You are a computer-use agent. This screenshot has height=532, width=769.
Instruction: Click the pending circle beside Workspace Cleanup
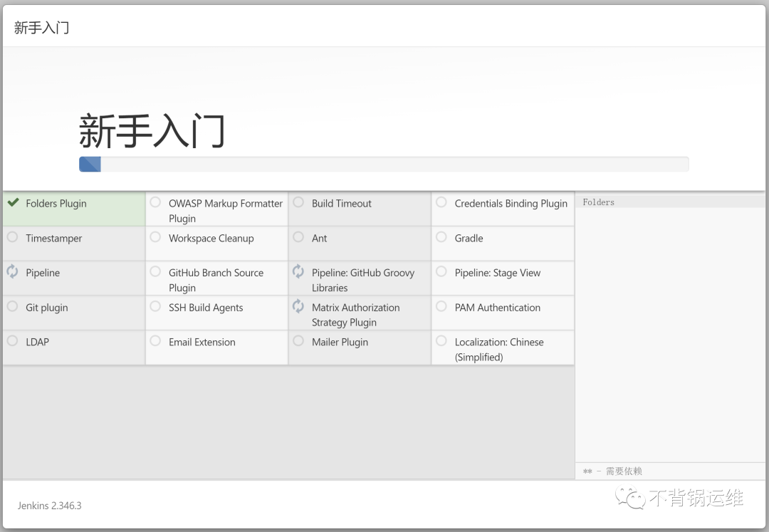[155, 237]
